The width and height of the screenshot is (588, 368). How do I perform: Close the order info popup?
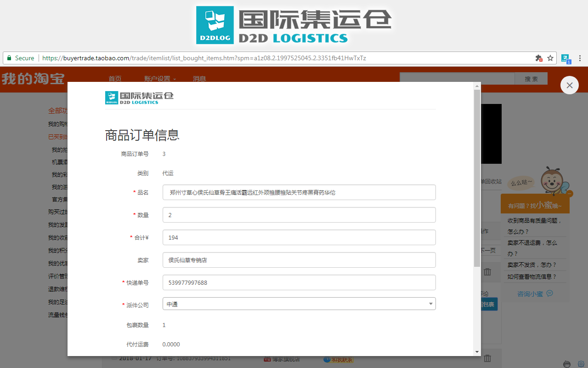pos(570,85)
